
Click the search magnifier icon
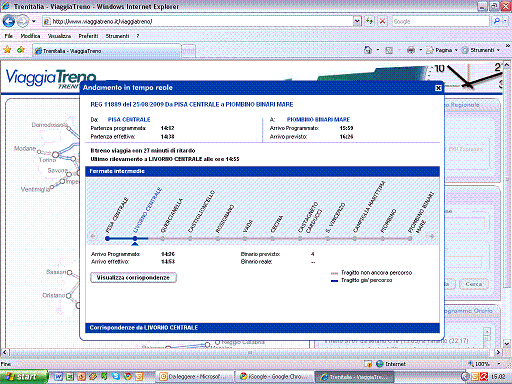click(x=497, y=21)
